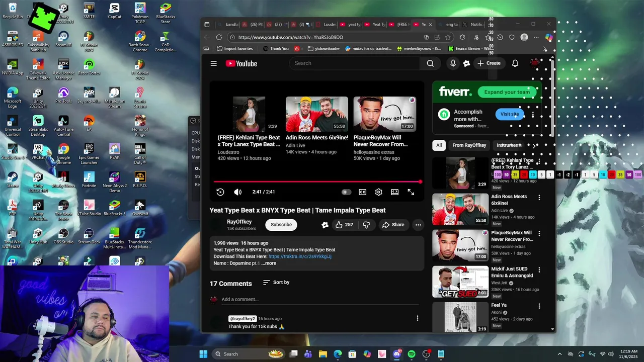Viewport: 644px width, 362px height.
Task: Click the YouTube search input field
Action: click(355, 63)
